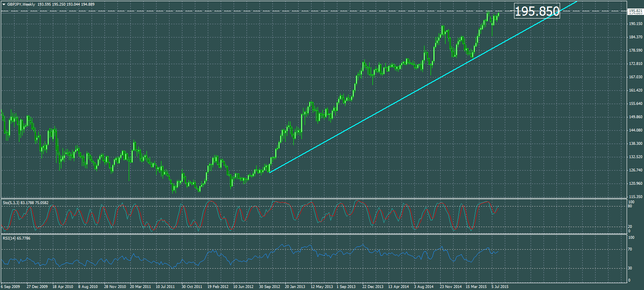
Task: Click the 30 Oct 2011 date label
Action: click(x=192, y=287)
